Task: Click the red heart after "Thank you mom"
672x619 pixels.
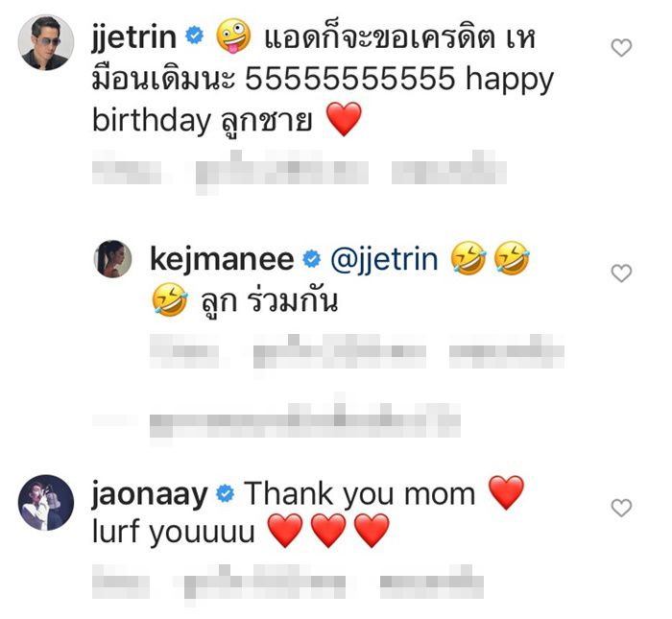Action: point(506,494)
